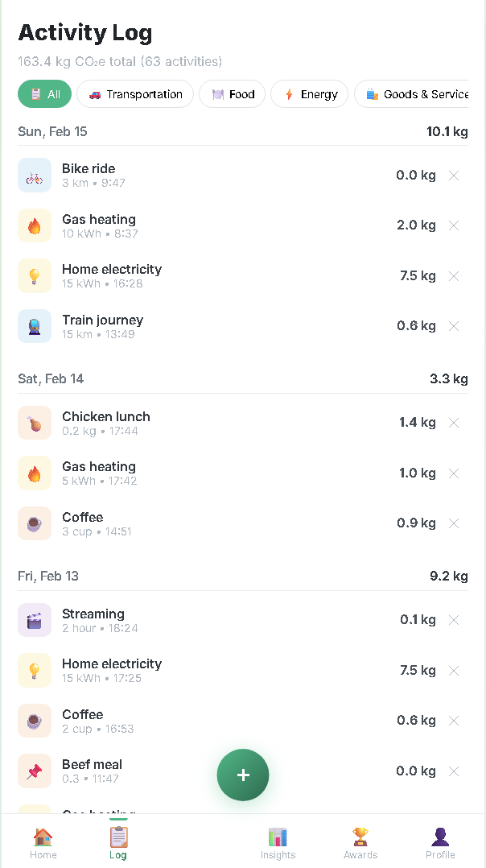Image resolution: width=486 pixels, height=868 pixels.
Task: Click the Train journey train icon
Action: (35, 326)
